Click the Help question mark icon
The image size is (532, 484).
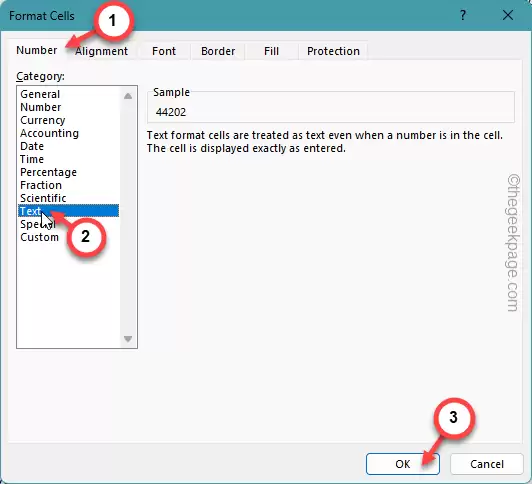coord(463,15)
